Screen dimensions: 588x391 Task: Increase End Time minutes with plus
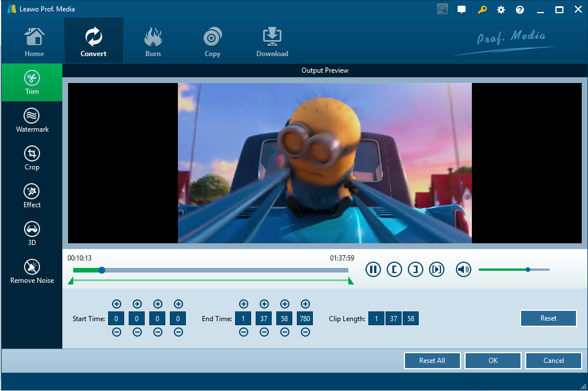pyautogui.click(x=264, y=304)
